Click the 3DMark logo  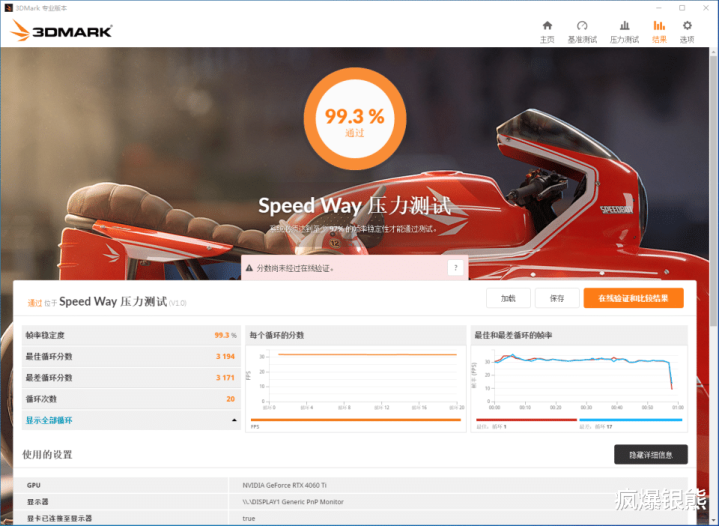(x=61, y=31)
